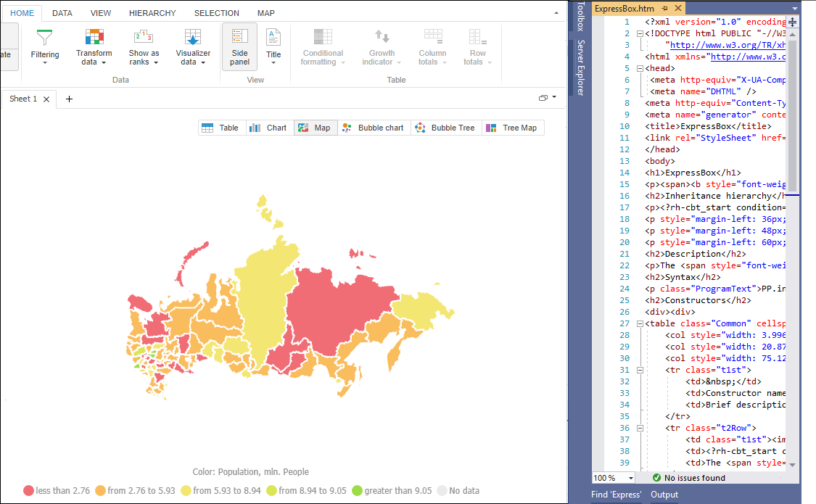Switch to Tree Map view
The height and width of the screenshot is (504, 816).
point(513,128)
